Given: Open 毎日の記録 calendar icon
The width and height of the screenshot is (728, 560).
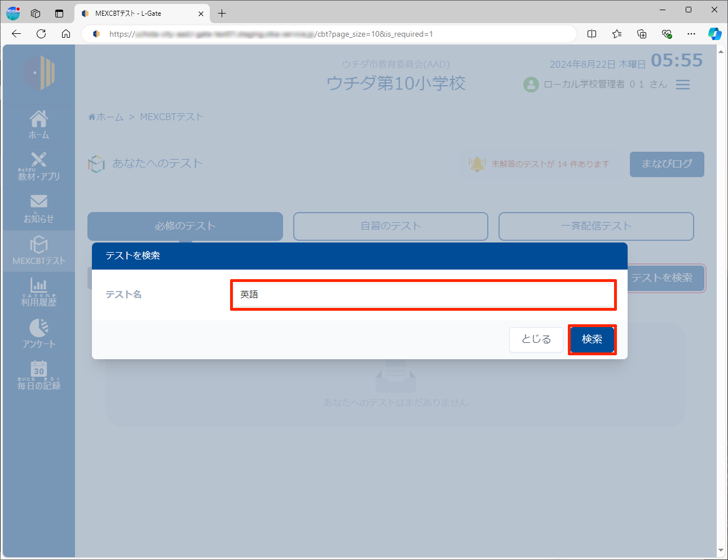Looking at the screenshot, I should (x=39, y=375).
